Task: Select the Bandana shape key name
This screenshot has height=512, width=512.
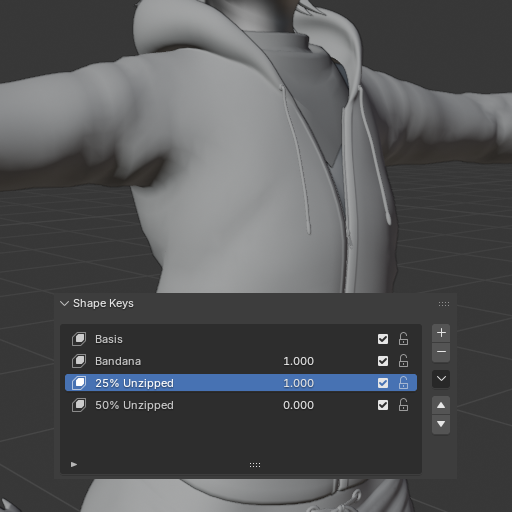Action: [118, 361]
